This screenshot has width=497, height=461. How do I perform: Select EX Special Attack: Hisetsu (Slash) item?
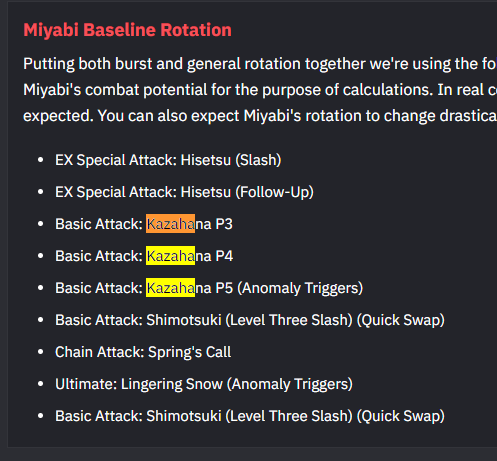click(x=168, y=160)
